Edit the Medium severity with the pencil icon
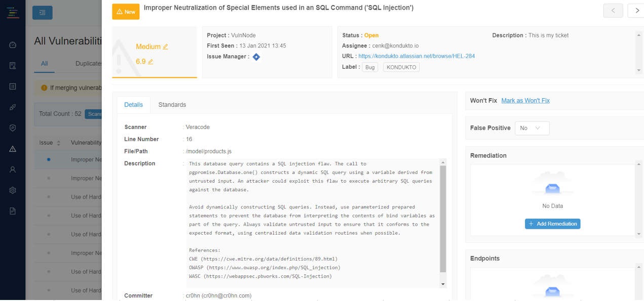 tap(166, 47)
